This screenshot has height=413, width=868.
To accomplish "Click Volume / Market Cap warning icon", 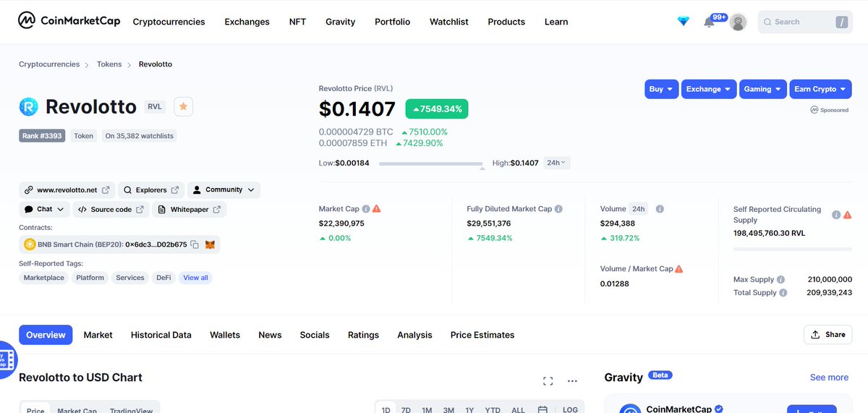I will [x=678, y=268].
